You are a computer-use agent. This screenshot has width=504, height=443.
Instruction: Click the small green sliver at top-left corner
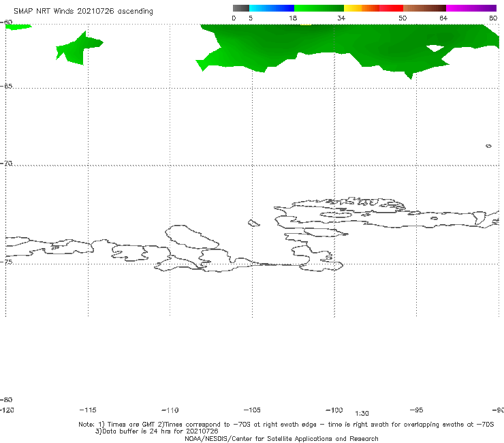(x=18, y=27)
